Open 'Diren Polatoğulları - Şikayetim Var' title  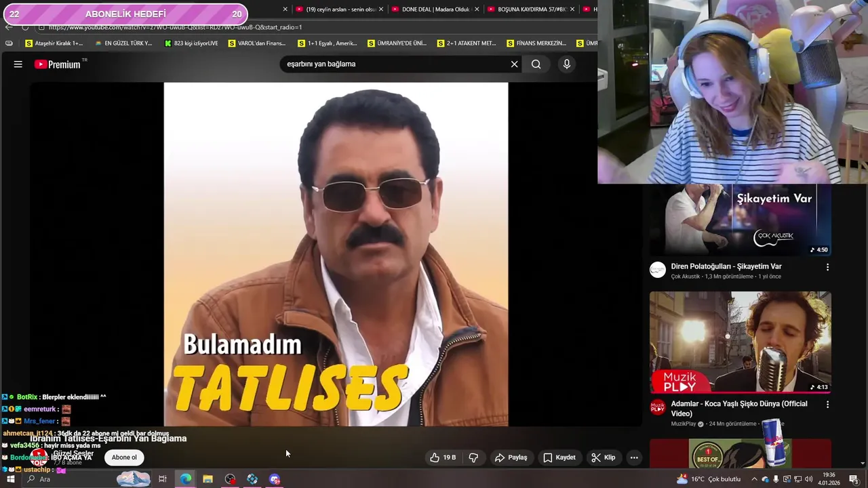tap(726, 266)
